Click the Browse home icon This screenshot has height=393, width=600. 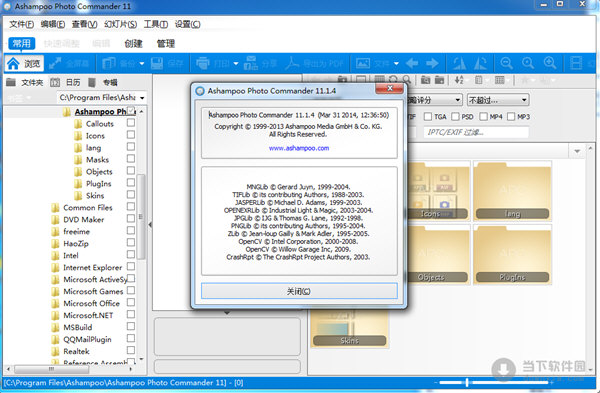[x=13, y=64]
